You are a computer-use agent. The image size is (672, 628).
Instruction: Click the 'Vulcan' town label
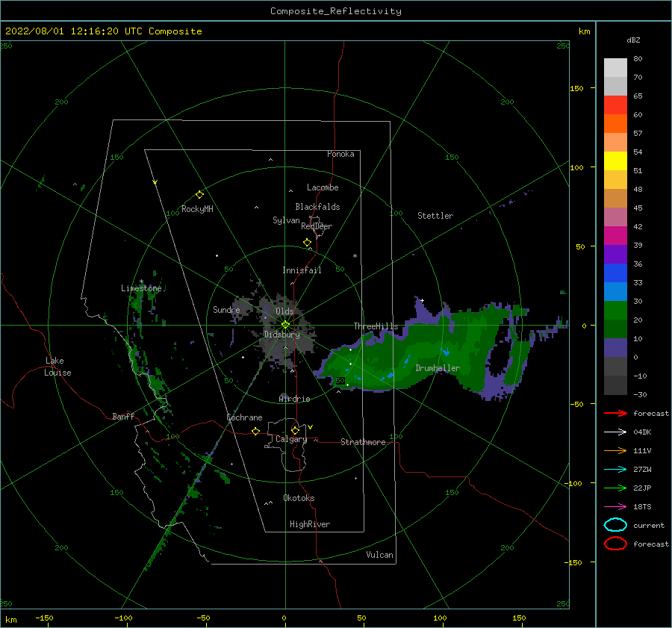click(379, 555)
